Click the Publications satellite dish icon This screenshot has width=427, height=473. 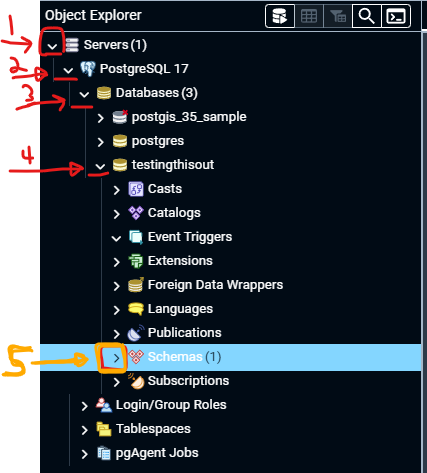pyautogui.click(x=136, y=333)
